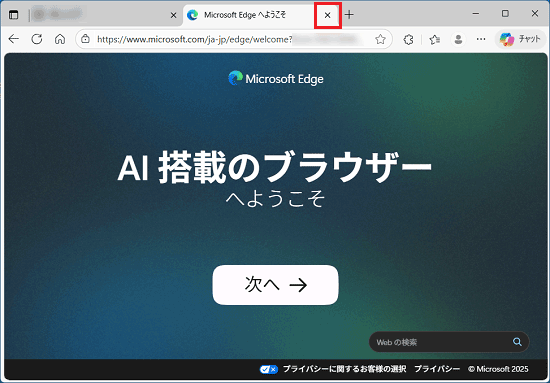The width and height of the screenshot is (550, 383).
Task: Go back to previous page
Action: click(14, 39)
